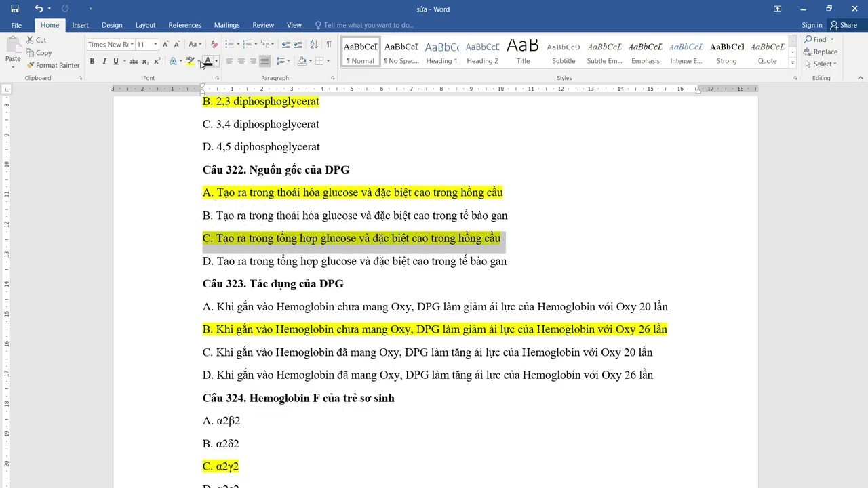
Task: Apply bulleted list
Action: (x=229, y=44)
